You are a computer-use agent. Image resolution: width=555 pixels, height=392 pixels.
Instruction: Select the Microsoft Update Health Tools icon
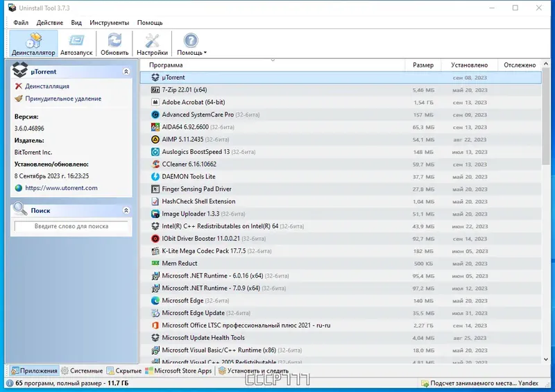[155, 338]
